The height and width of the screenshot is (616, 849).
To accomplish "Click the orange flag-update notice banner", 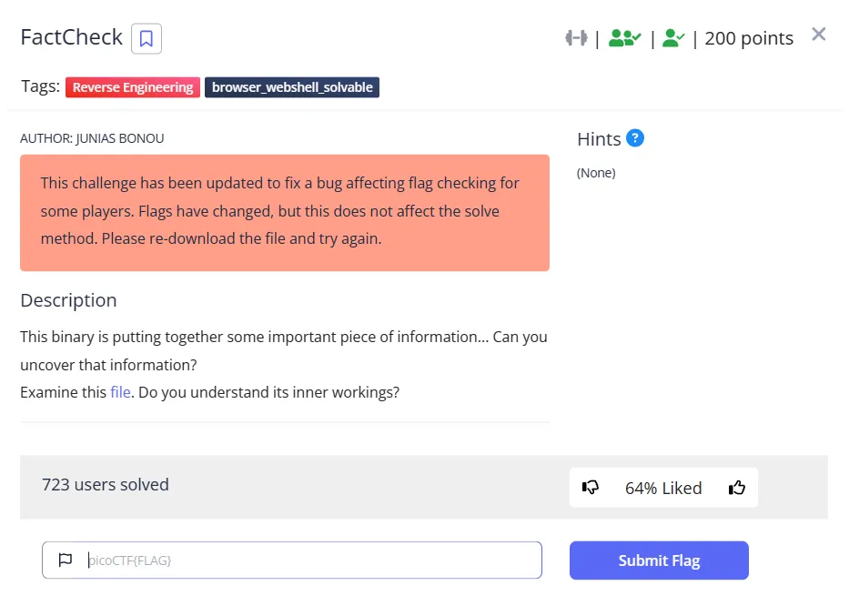I will coord(285,212).
